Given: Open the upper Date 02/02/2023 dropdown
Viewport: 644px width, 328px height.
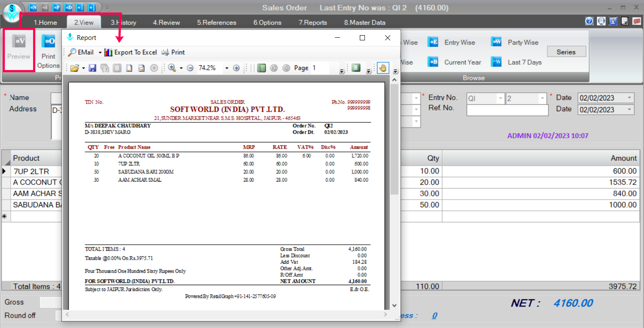Looking at the screenshot, I should point(629,98).
